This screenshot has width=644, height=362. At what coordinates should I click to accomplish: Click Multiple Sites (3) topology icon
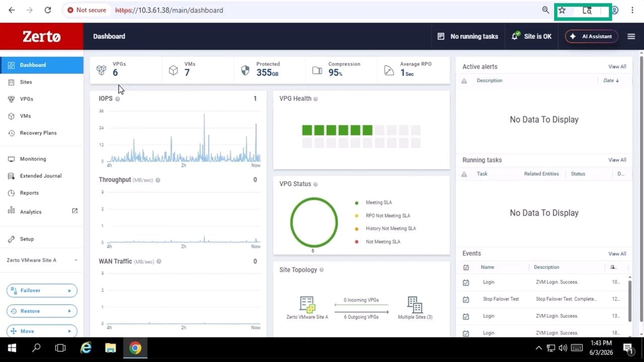coord(415,304)
